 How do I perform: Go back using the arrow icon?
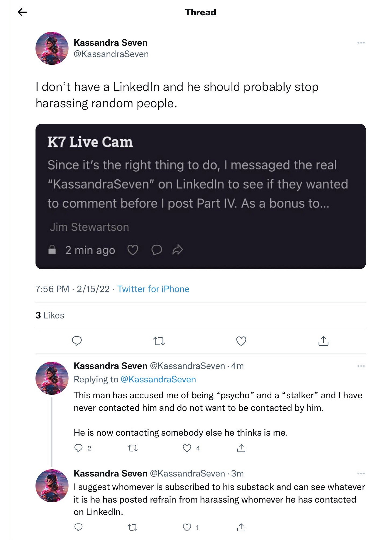22,12
